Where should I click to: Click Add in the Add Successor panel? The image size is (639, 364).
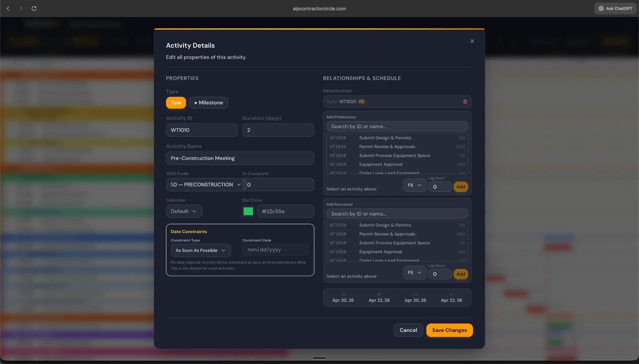click(461, 274)
